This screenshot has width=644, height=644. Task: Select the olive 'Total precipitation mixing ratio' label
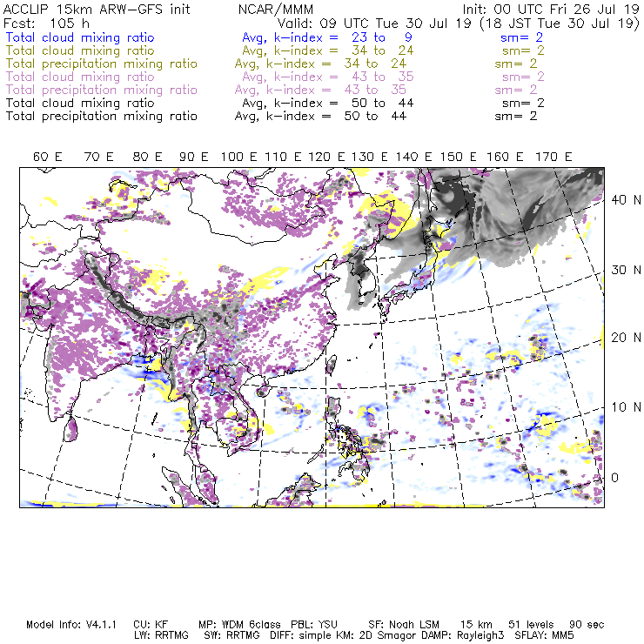102,64
